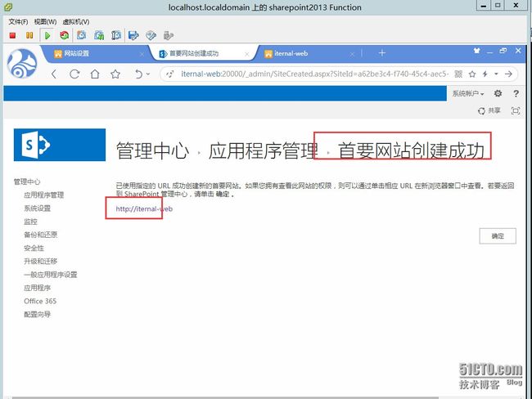
Task: Click the favorites star icon left of undo arrow
Action: pos(115,74)
